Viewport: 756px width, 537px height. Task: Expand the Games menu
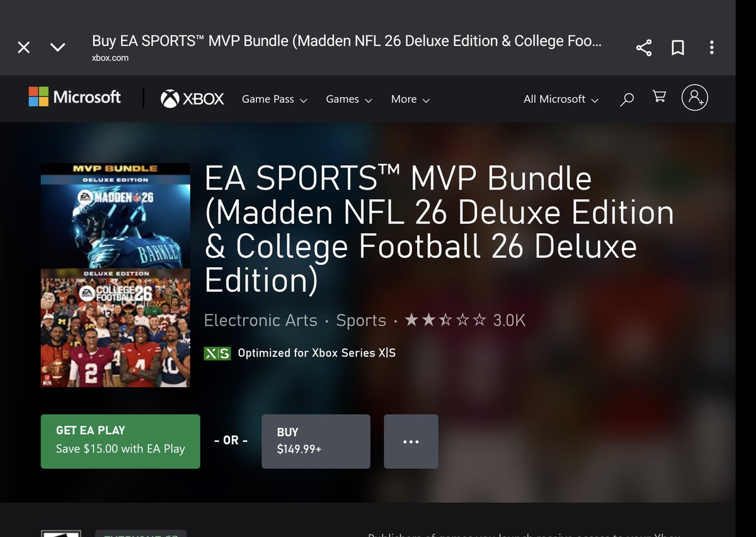(349, 100)
